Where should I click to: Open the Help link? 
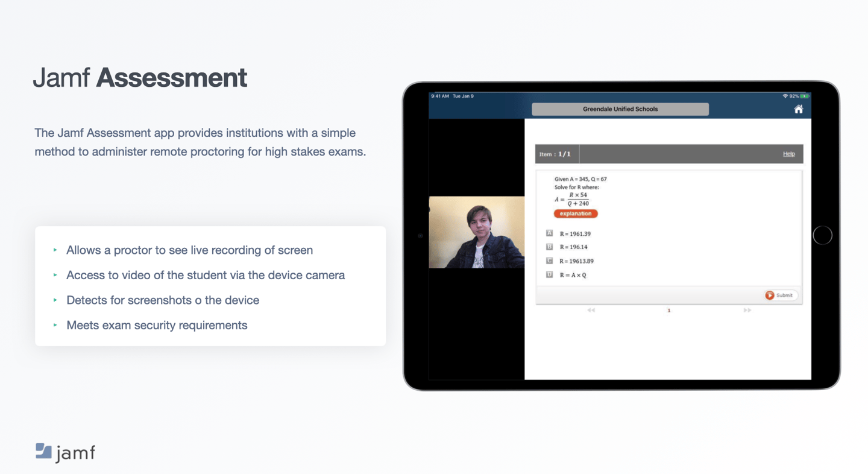[x=788, y=154]
